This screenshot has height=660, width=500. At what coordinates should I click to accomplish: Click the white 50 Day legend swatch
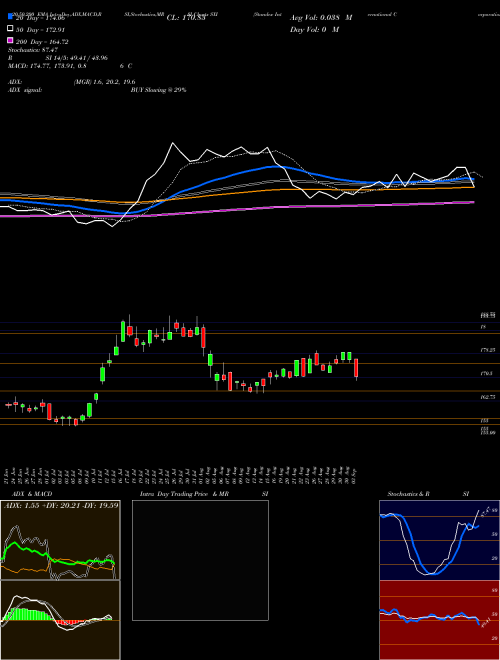tap(10, 29)
